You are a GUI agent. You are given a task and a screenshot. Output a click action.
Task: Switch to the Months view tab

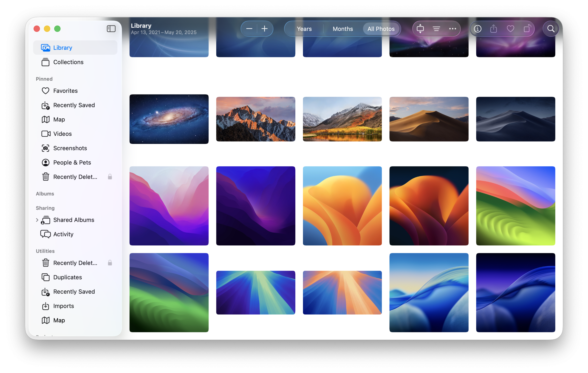coord(343,29)
